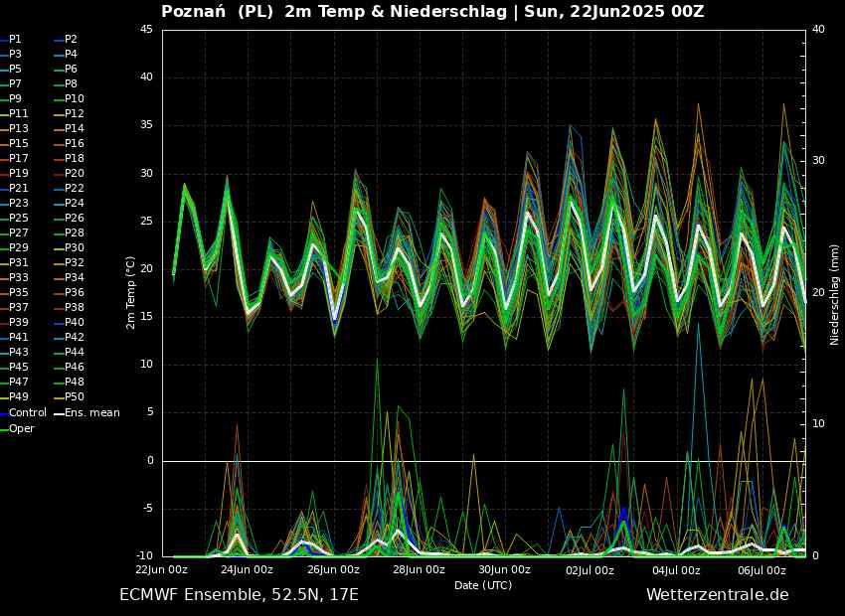The width and height of the screenshot is (845, 616).
Task: Select the "Ens. mean" legend label
Action: coord(92,413)
